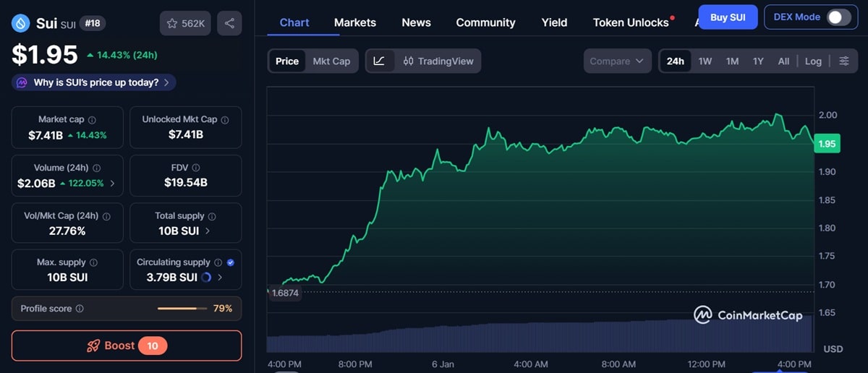This screenshot has height=373, width=868.
Task: Click the 6 Jan date axis label
Action: 443,364
